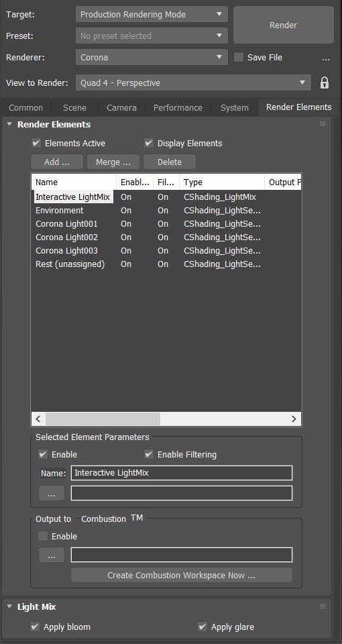
Task: Switch to the Camera tab
Action: 121,107
